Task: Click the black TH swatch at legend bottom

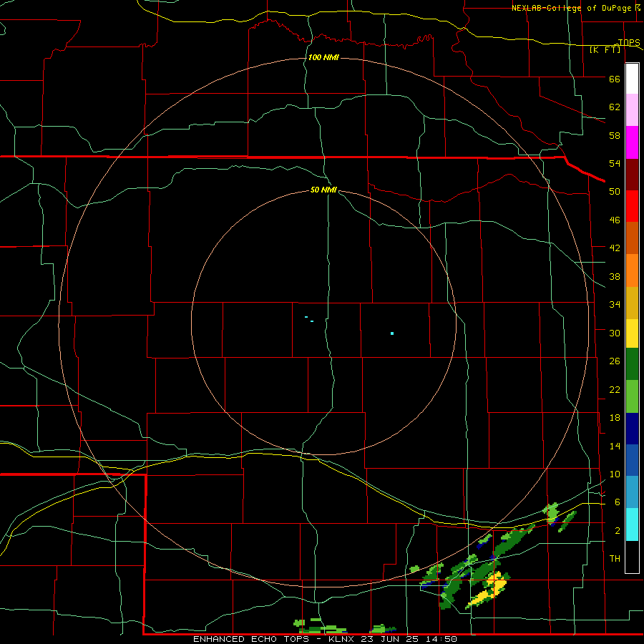Action: pyautogui.click(x=632, y=557)
